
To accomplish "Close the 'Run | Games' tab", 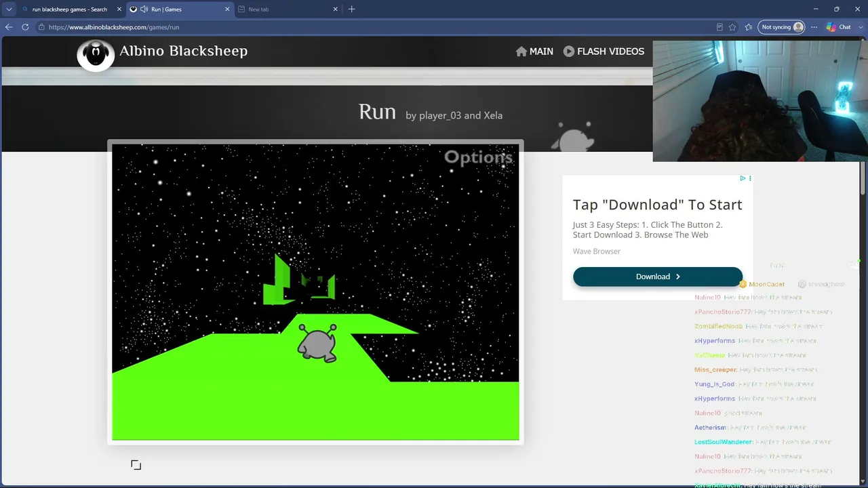I will click(x=227, y=9).
